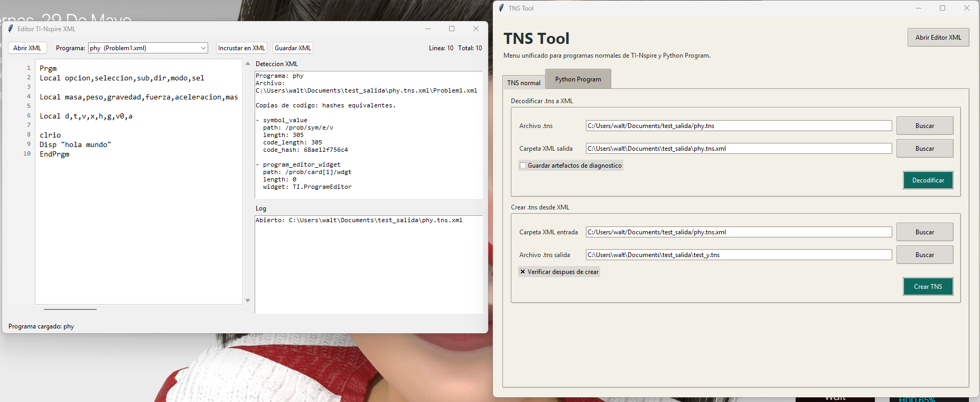Save with the Guardar XML button
This screenshot has width=980, height=402.
click(293, 48)
